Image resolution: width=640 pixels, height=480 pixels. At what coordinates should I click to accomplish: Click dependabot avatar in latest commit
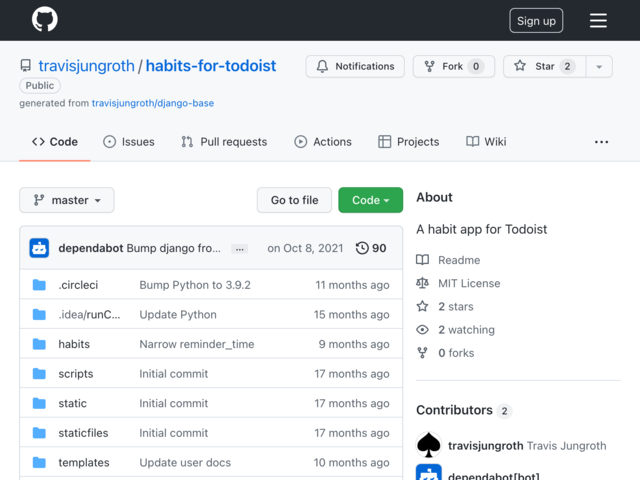click(x=39, y=248)
